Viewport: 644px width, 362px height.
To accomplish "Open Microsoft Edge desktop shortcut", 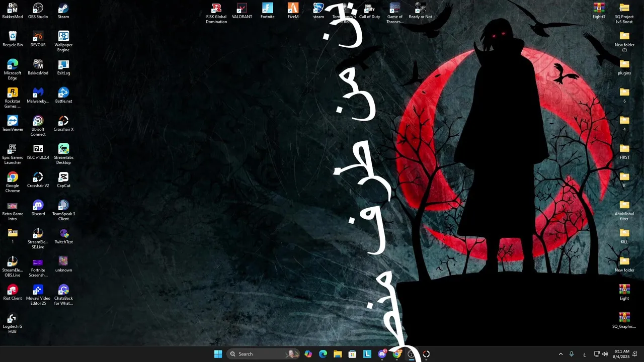I will 13,70.
